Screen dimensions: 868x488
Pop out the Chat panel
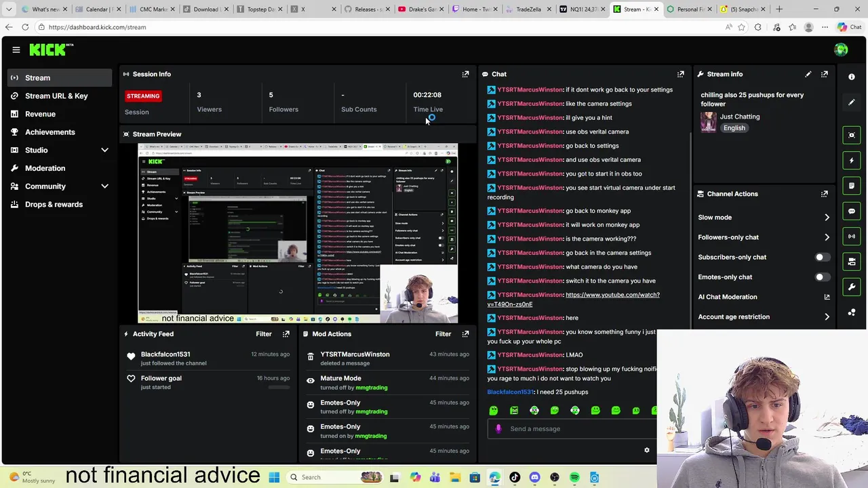click(x=680, y=74)
